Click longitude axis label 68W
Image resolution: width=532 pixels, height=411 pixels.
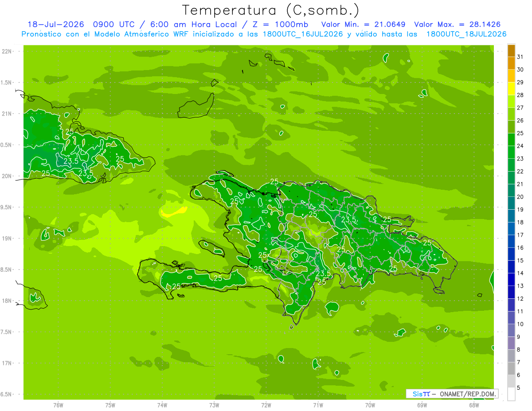pos(474,405)
